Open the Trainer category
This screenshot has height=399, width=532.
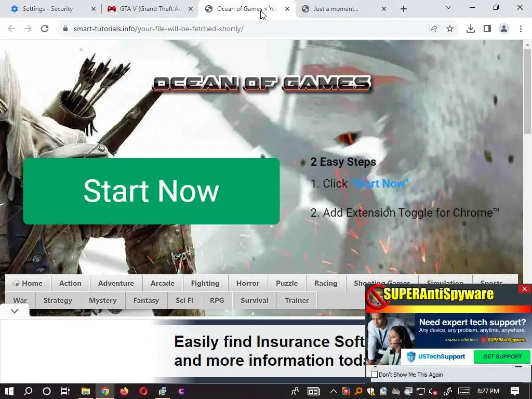pos(297,301)
